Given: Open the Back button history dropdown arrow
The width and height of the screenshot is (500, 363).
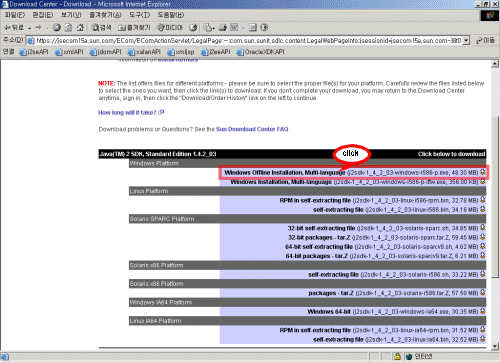Looking at the screenshot, I should (x=29, y=28).
